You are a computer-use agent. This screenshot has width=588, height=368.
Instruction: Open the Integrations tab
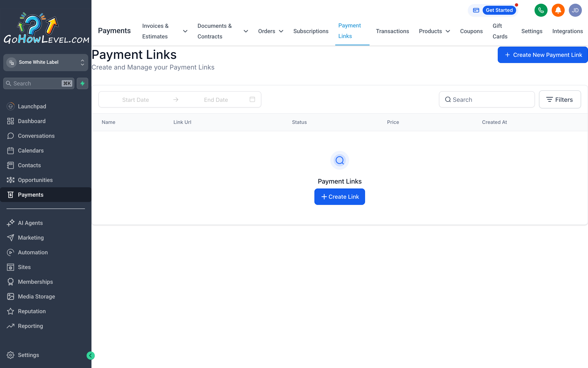coord(567,31)
